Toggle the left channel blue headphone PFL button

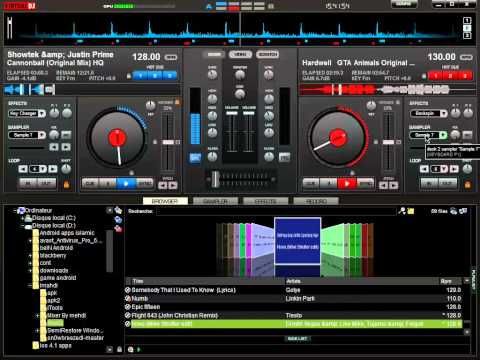pyautogui.click(x=195, y=158)
